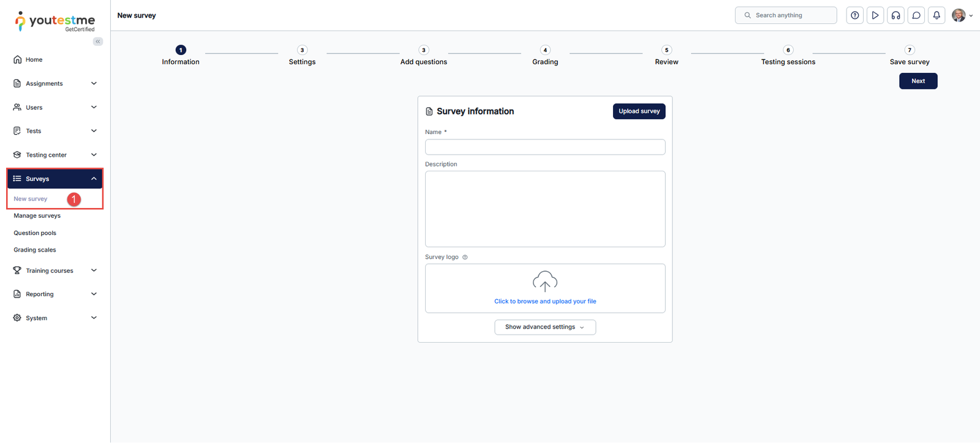This screenshot has width=980, height=443.
Task: Open Grading scales in sidebar
Action: 35,250
